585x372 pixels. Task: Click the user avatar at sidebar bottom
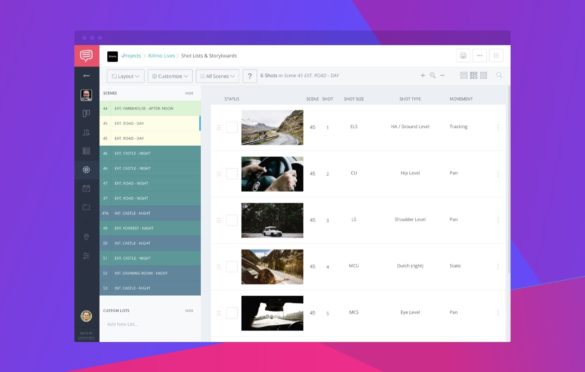[x=86, y=316]
